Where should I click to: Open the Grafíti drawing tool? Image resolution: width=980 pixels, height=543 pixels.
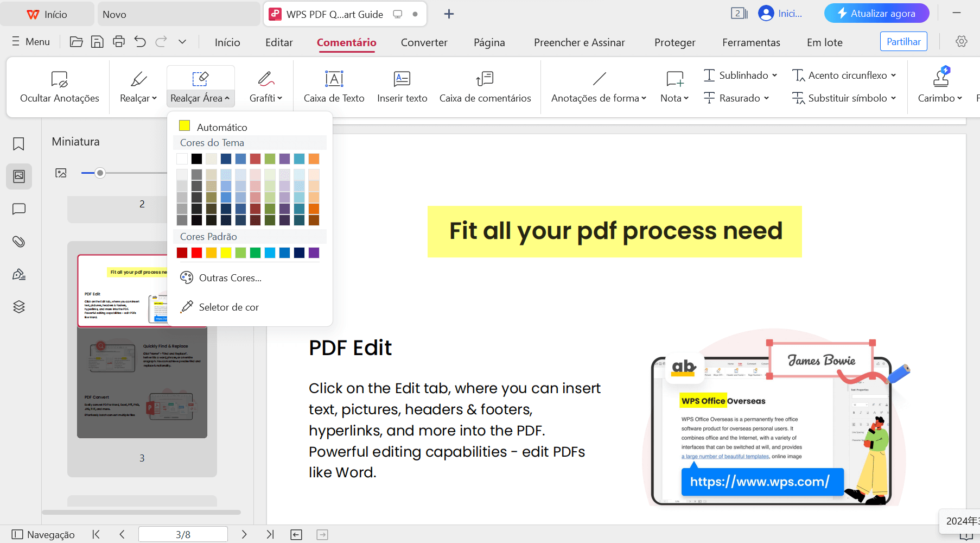tap(265, 86)
